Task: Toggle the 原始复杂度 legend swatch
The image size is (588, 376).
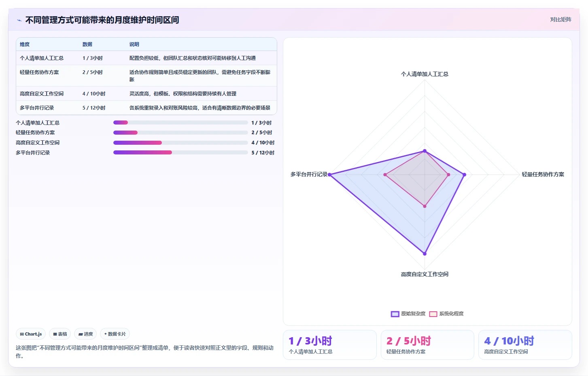Action: 395,314
